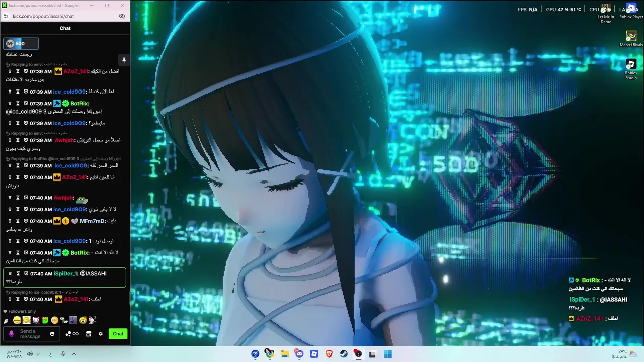Switch the Arabic ع input language indicator
The image size is (644, 362).
pyautogui.click(x=50, y=354)
